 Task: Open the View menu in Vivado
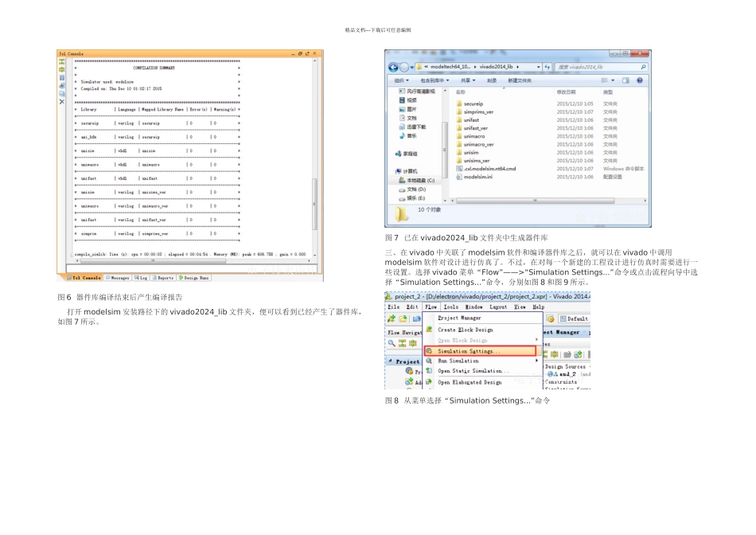click(520, 307)
